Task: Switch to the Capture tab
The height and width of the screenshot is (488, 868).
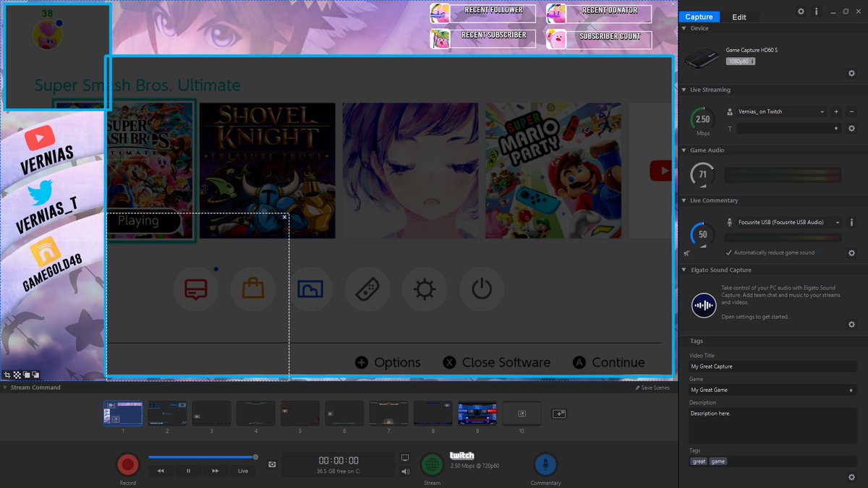Action: [699, 17]
